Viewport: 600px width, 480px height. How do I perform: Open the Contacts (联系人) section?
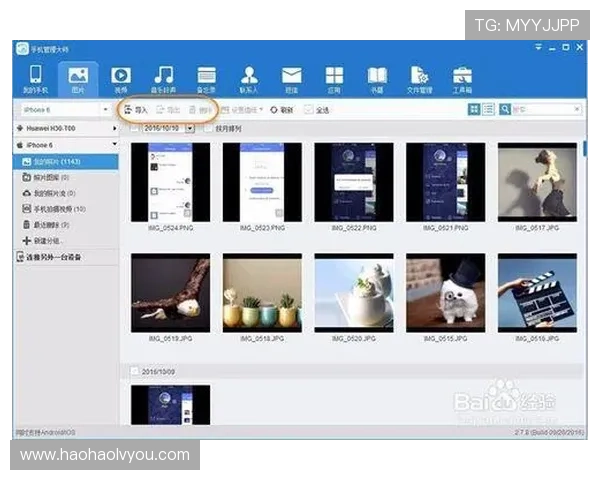(x=249, y=78)
